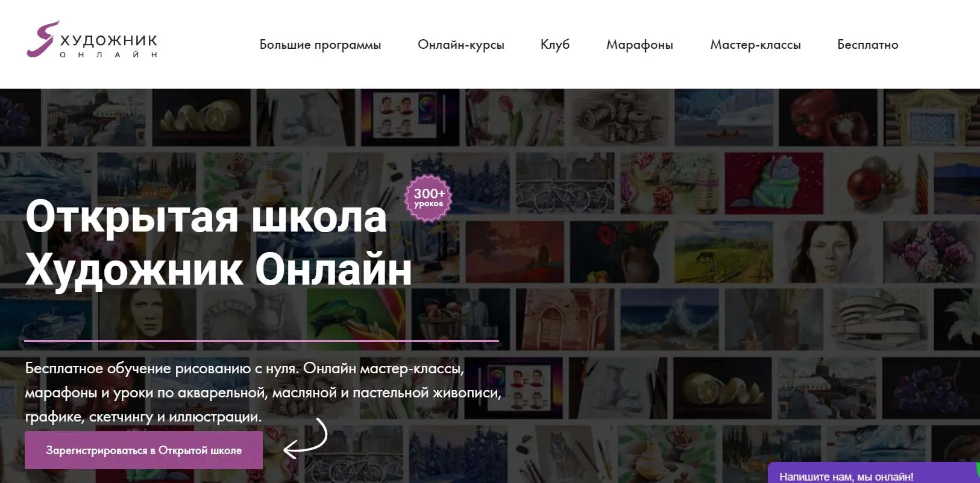Open Большие программы menu item
Image resolution: width=980 pixels, height=483 pixels.
click(x=320, y=45)
